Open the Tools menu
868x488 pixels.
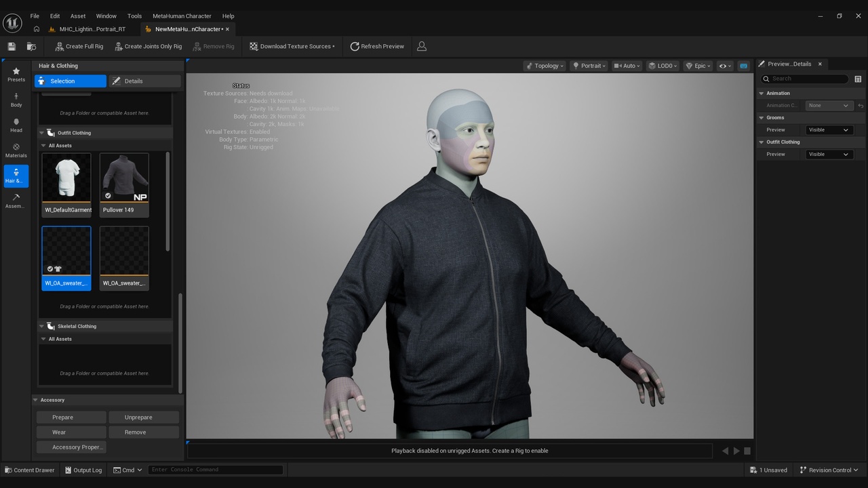tap(134, 16)
